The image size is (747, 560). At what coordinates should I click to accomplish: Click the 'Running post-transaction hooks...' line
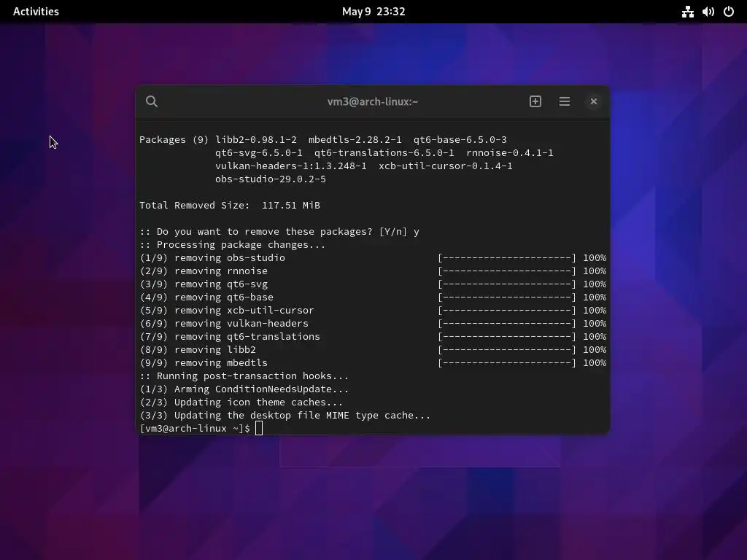pos(244,376)
